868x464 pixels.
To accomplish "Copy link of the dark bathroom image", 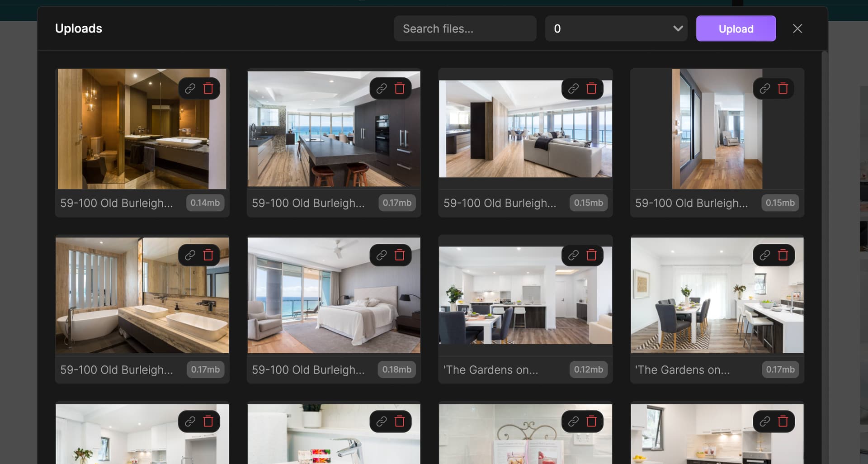I will [190, 88].
